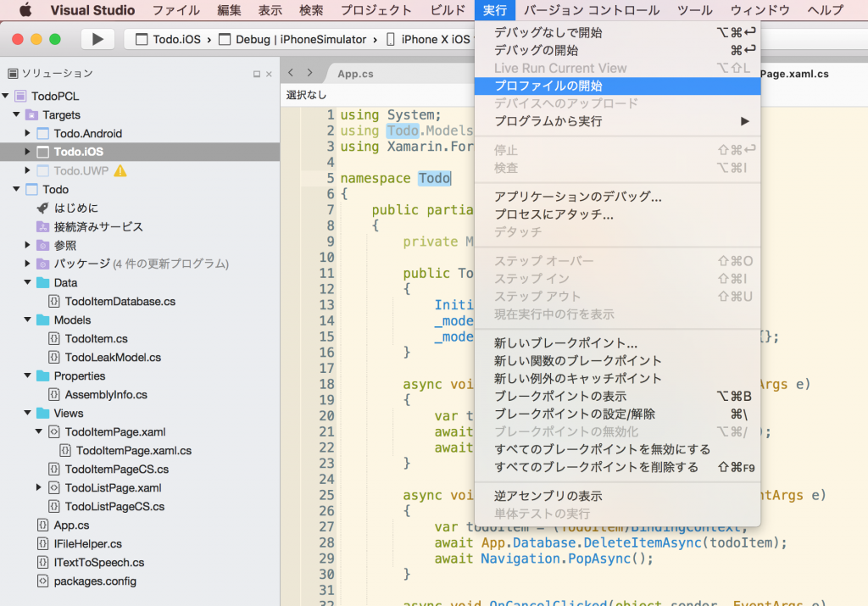Expand the TodoListPage.xaml node
Image resolution: width=868 pixels, height=606 pixels.
(39, 487)
